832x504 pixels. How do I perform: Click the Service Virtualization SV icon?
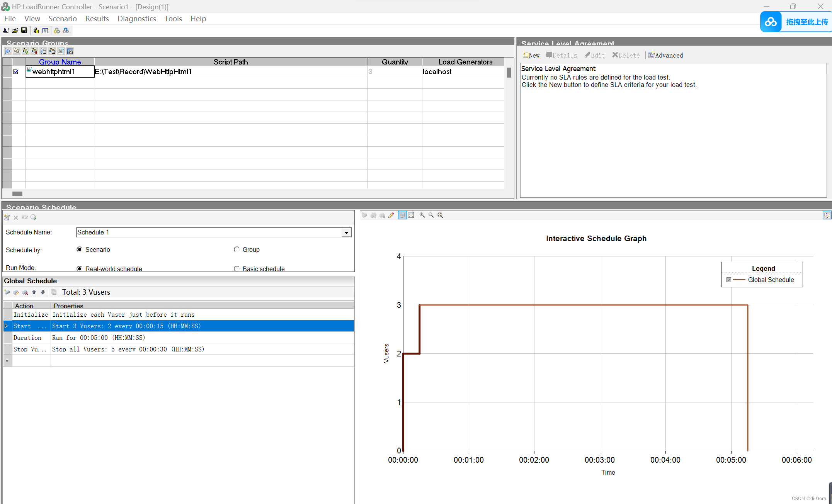70,51
